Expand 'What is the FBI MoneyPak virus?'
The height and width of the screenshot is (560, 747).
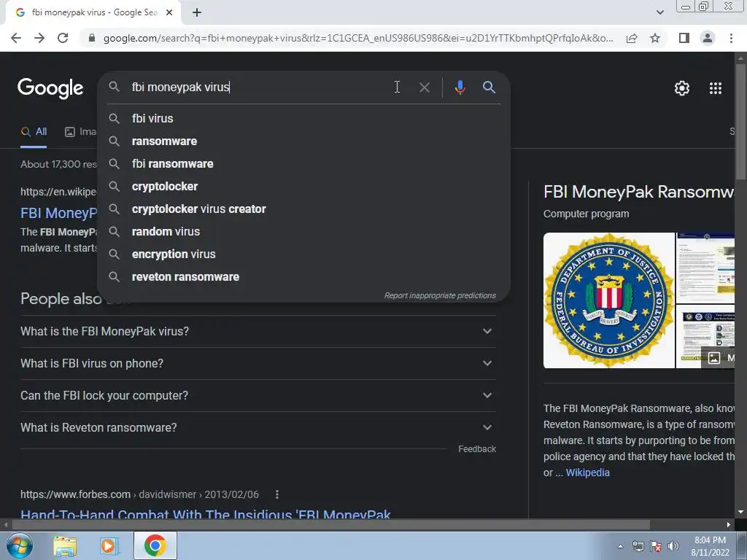(258, 332)
